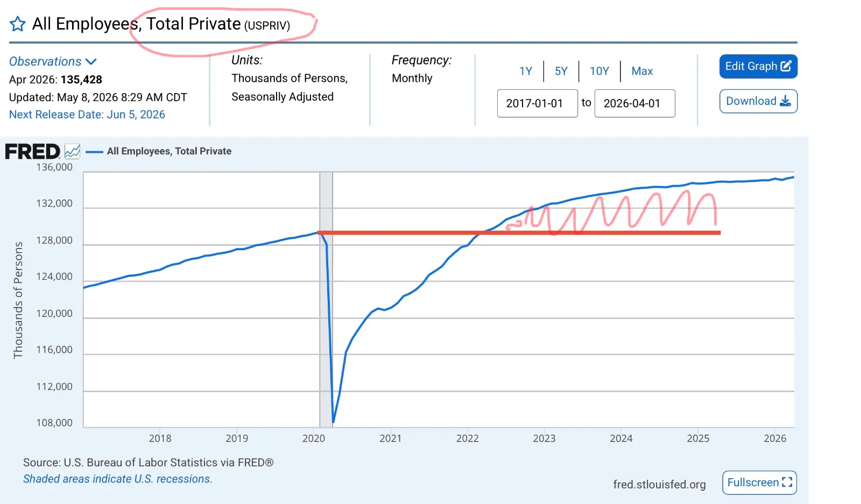Screen dimensions: 861x504
Task: Click the pencil icon on Edit Graph
Action: pyautogui.click(x=786, y=66)
